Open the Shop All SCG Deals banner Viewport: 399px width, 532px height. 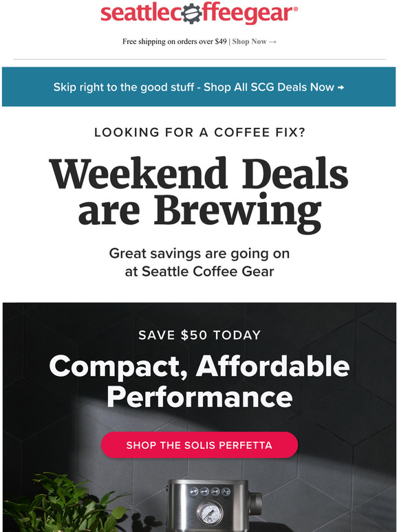pyautogui.click(x=199, y=87)
